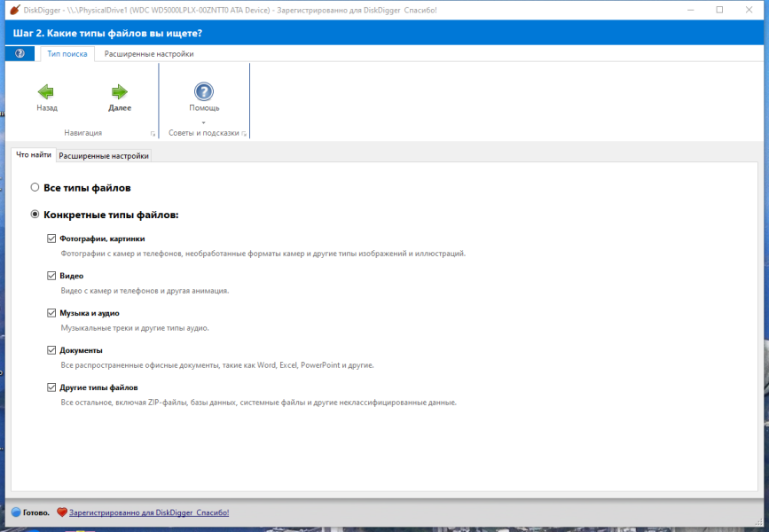Click the Музыкальные треки description text
This screenshot has height=532, width=769.
point(135,328)
